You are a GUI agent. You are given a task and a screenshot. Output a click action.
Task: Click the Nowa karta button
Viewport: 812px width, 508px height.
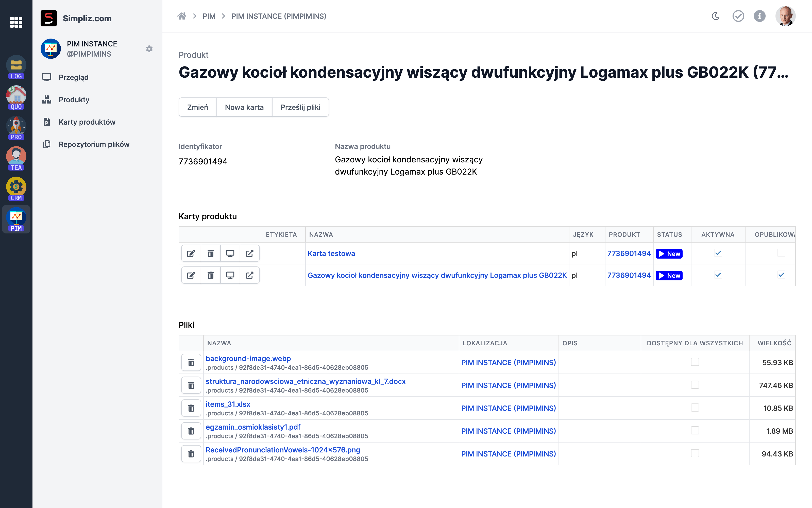244,107
